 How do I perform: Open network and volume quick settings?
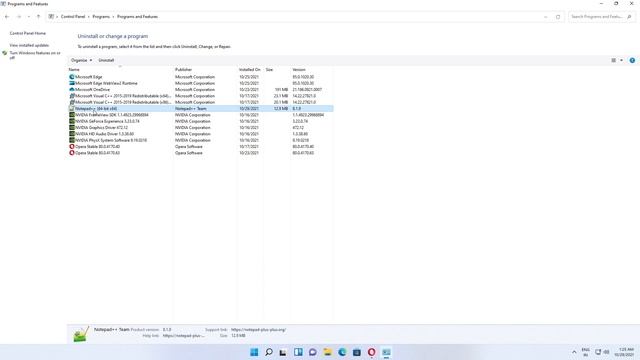pos(602,352)
